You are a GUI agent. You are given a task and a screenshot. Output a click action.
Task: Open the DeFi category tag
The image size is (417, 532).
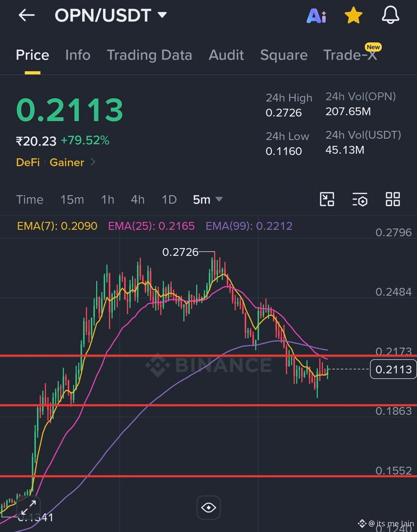28,162
